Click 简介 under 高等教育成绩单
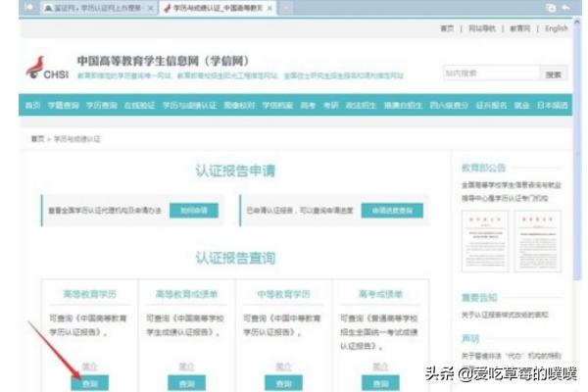The height and width of the screenshot is (392, 588). click(x=186, y=367)
